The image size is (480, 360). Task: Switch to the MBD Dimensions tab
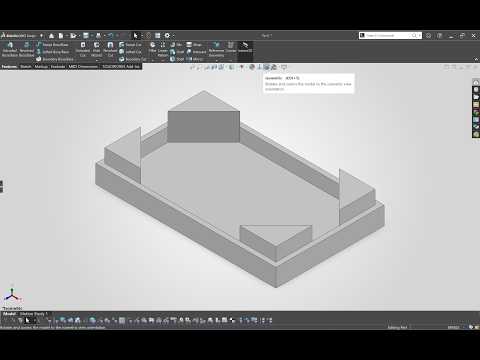pos(83,67)
